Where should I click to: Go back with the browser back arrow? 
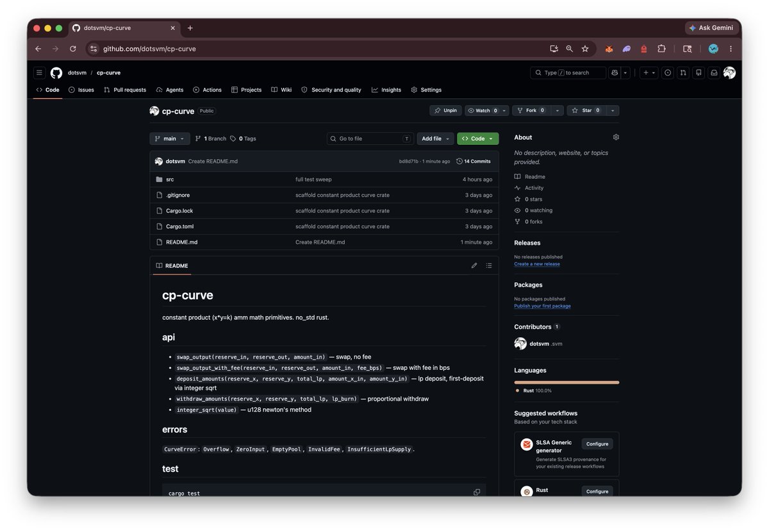[x=38, y=49]
